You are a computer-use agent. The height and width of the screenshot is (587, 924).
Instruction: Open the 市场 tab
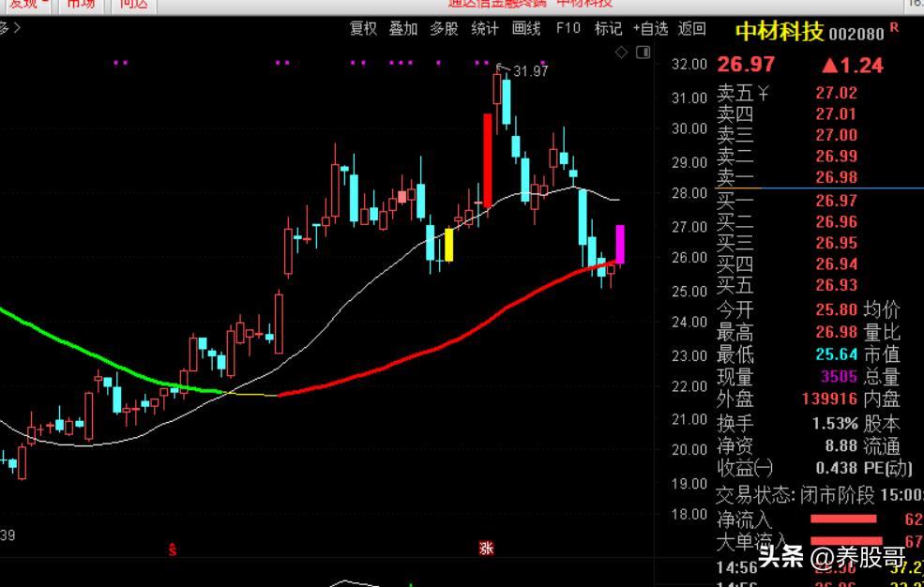[81, 4]
